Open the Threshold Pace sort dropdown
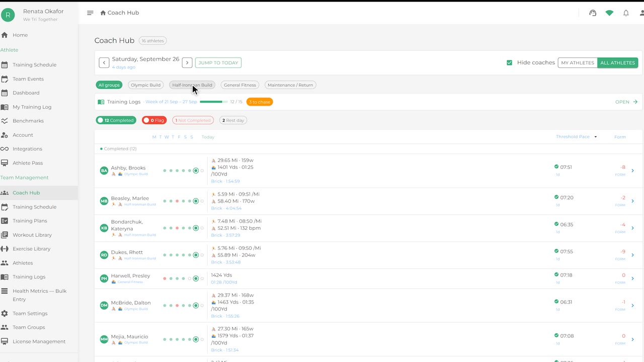The height and width of the screenshot is (362, 644). point(596,137)
